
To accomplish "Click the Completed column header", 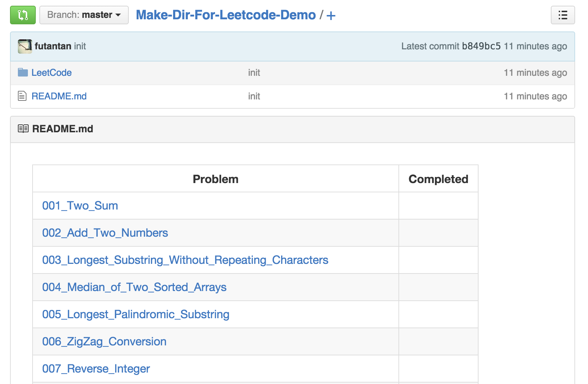I will [438, 179].
